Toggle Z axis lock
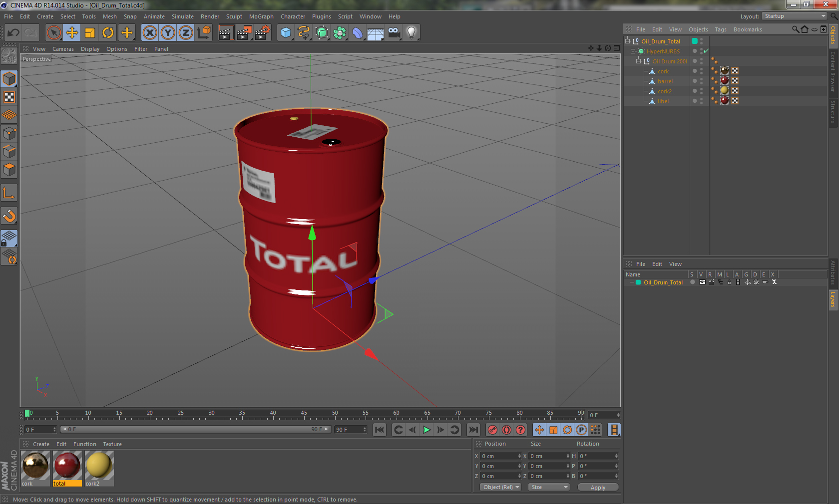This screenshot has width=839, height=504. point(186,33)
